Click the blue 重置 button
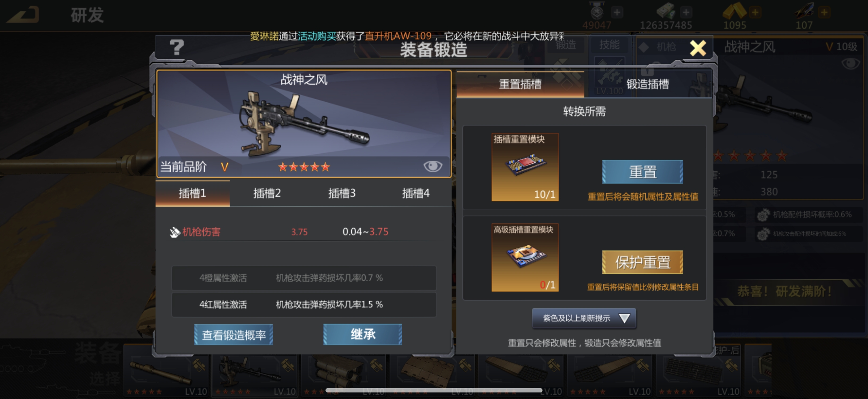Viewport: 868px width, 399px height. [x=643, y=172]
